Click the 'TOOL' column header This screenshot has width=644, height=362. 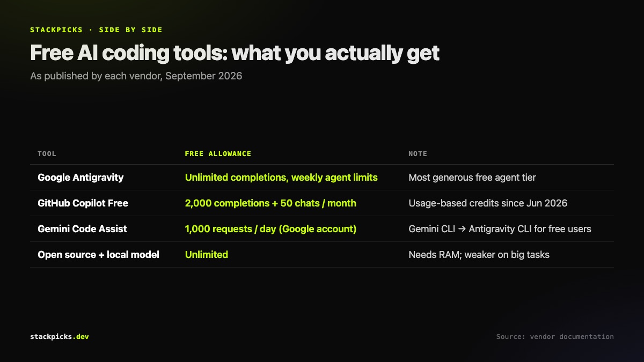tap(47, 154)
